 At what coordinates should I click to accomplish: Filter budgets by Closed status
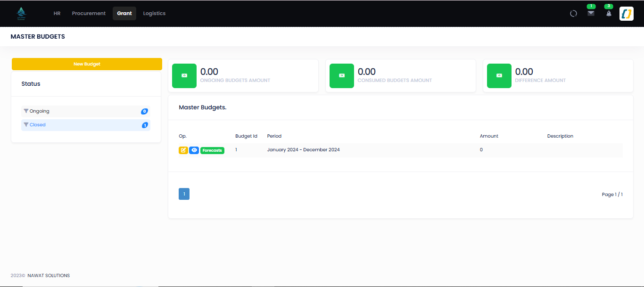point(86,125)
